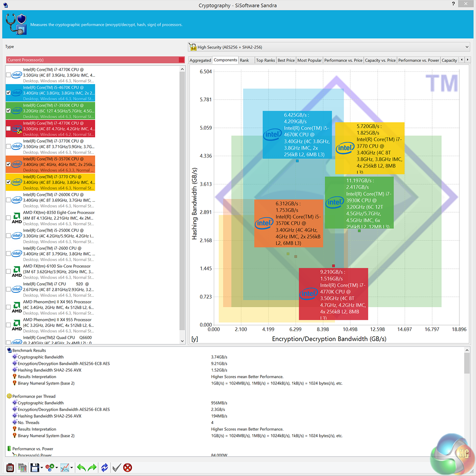Switch to the Best Price tab

click(286, 60)
